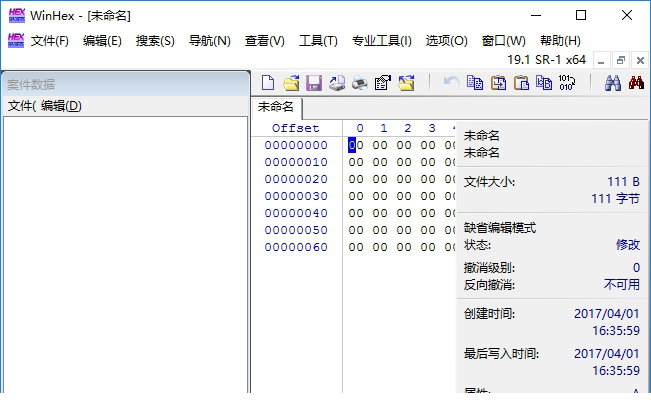Open the 帮助(H) menu
The height and width of the screenshot is (408, 651).
click(560, 41)
